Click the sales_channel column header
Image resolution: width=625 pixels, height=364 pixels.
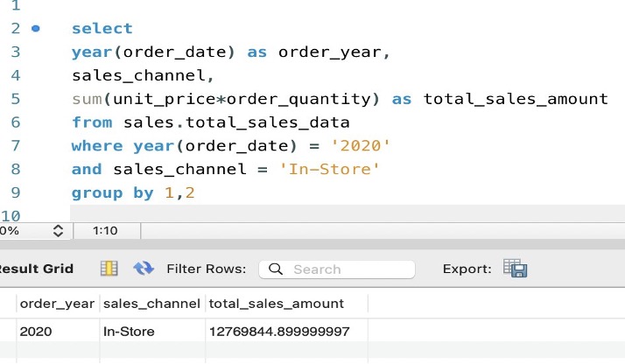151,304
